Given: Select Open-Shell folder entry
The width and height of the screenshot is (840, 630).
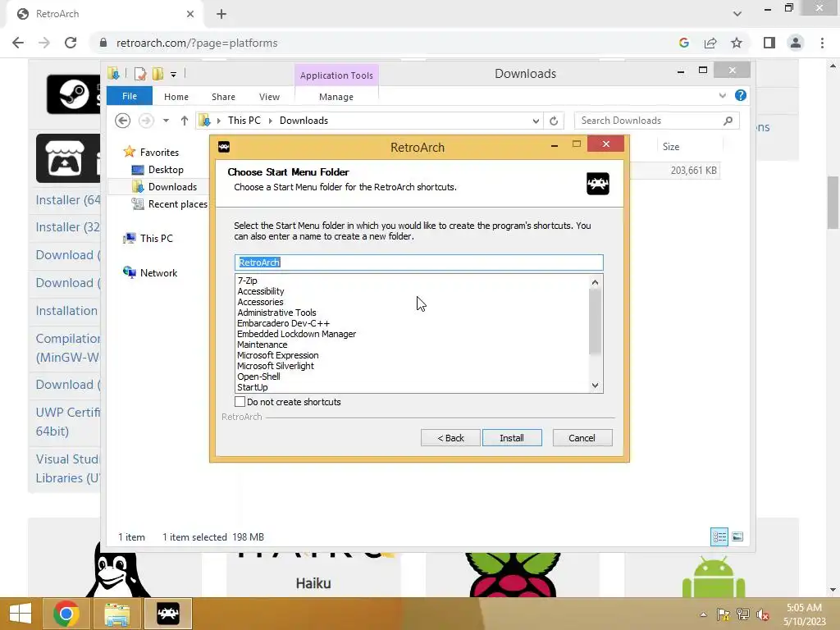Looking at the screenshot, I should [x=258, y=377].
